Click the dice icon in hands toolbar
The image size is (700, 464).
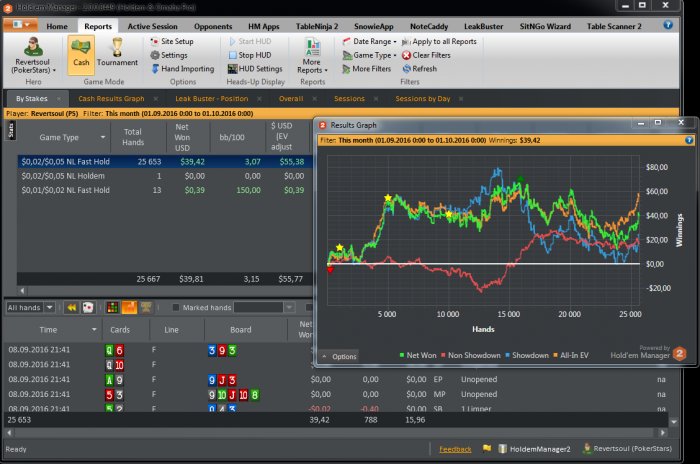pyautogui.click(x=88, y=307)
